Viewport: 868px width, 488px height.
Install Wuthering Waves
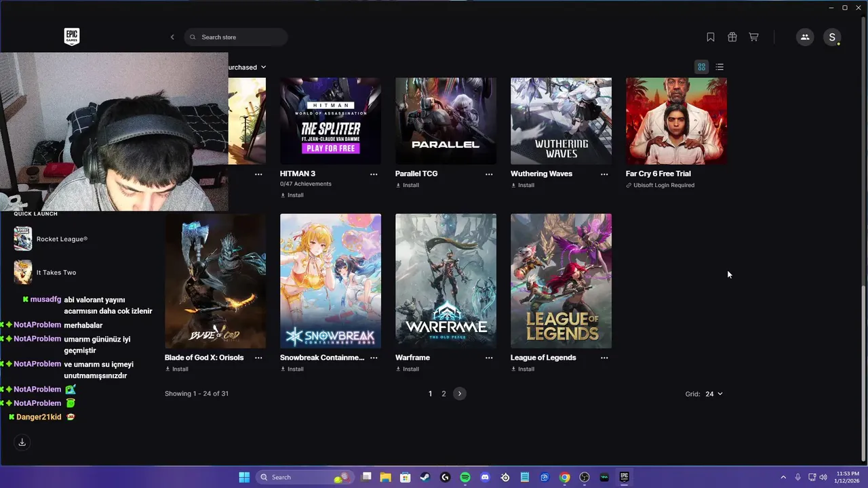coord(523,185)
